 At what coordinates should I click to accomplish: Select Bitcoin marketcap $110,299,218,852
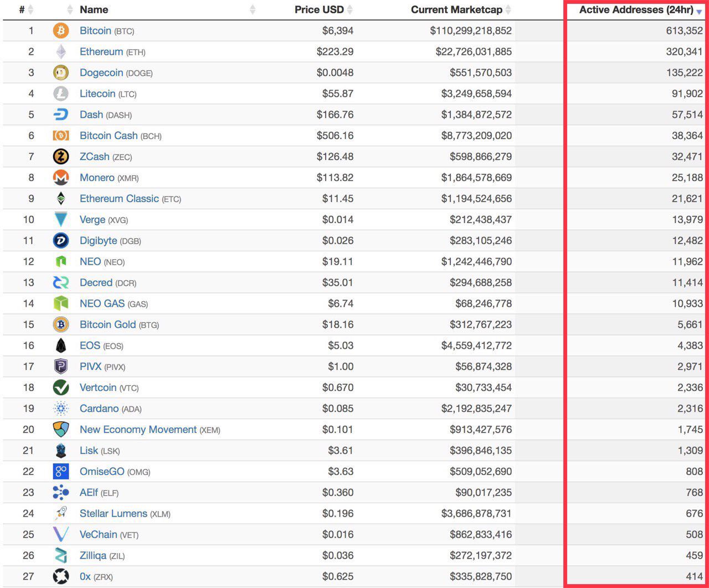[471, 31]
